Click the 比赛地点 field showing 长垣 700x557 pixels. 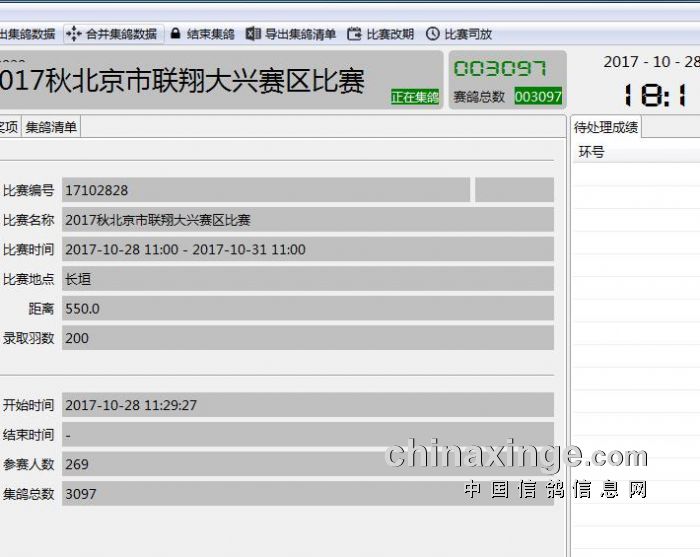[307, 279]
